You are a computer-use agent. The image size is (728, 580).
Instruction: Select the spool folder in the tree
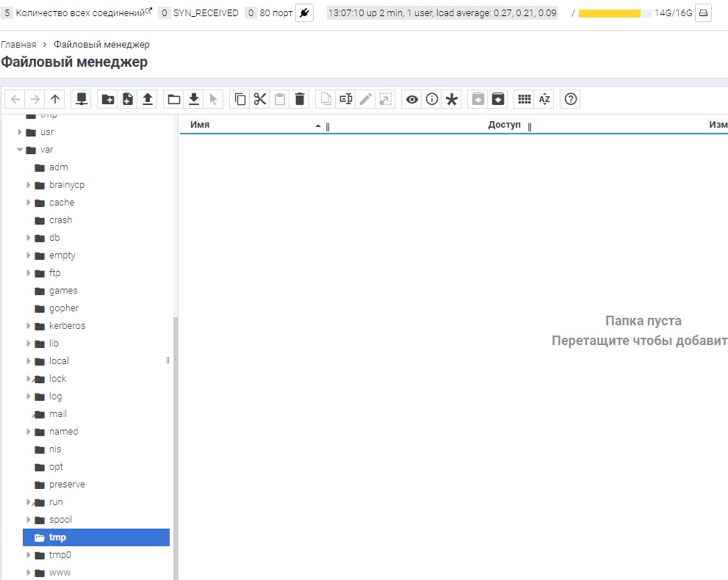point(61,519)
